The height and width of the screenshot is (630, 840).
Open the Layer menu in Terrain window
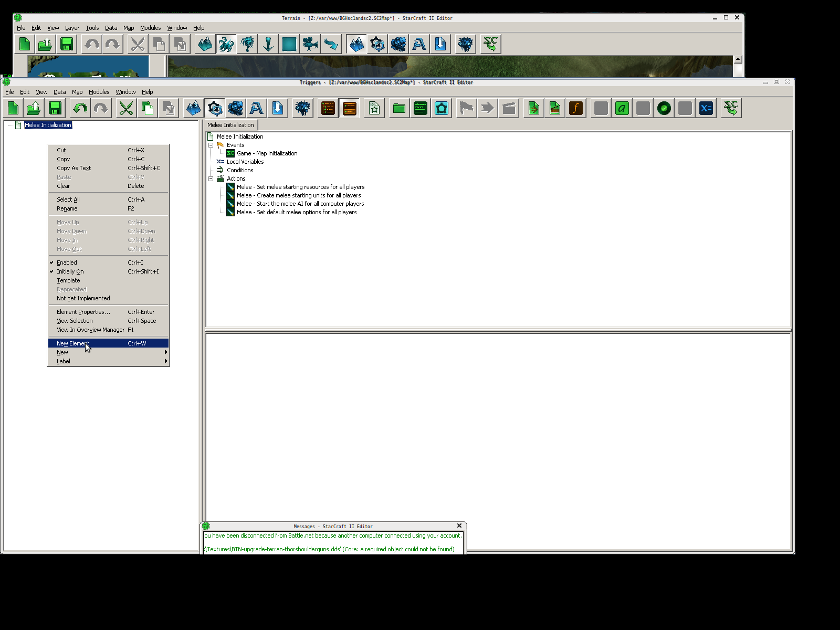pos(72,28)
